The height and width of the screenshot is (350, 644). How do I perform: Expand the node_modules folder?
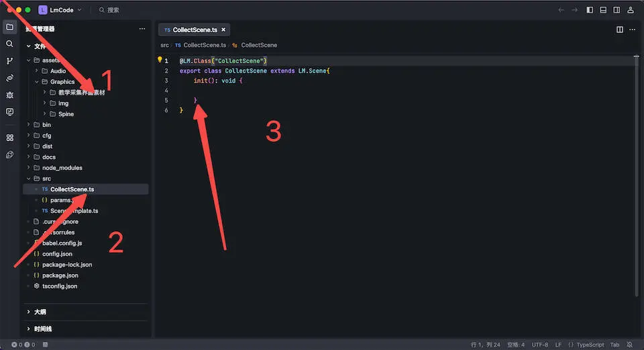tap(62, 168)
